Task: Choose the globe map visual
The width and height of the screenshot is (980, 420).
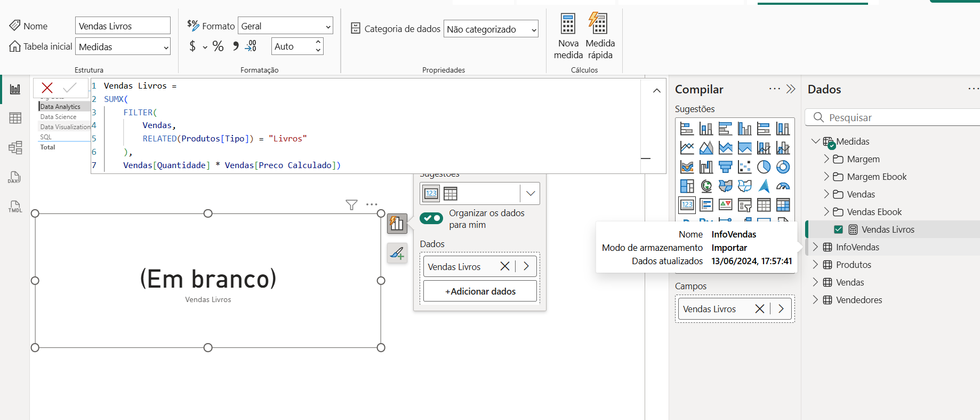Action: pyautogui.click(x=706, y=186)
